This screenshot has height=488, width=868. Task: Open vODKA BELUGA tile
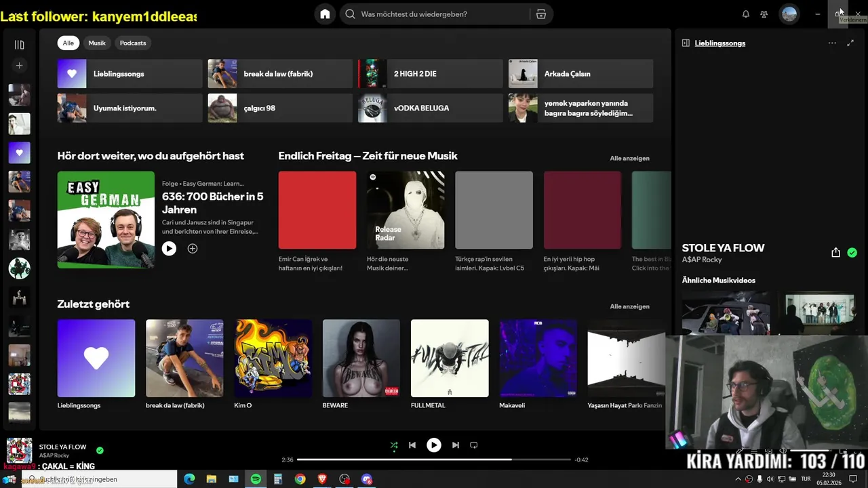(x=431, y=108)
